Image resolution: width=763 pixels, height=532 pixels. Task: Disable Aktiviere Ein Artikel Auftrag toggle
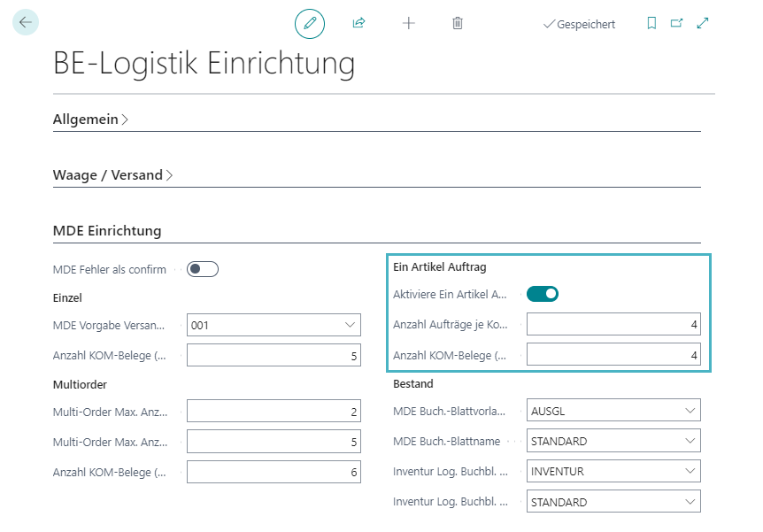[543, 294]
